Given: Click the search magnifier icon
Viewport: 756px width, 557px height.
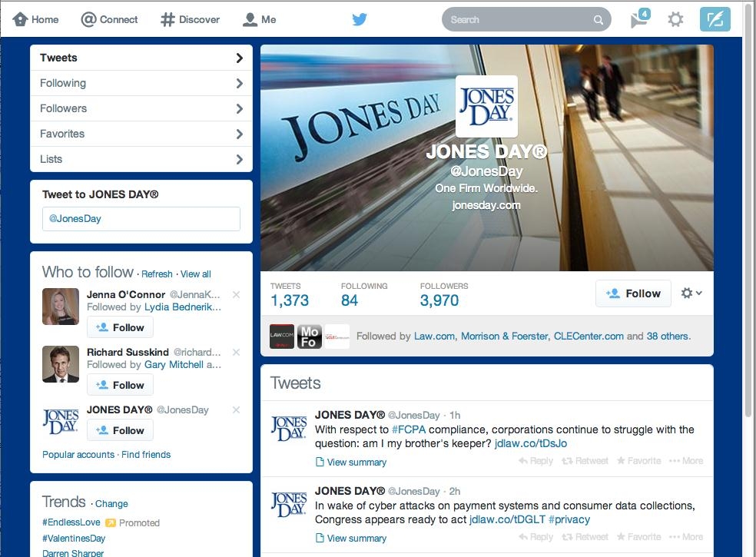Looking at the screenshot, I should pos(598,20).
